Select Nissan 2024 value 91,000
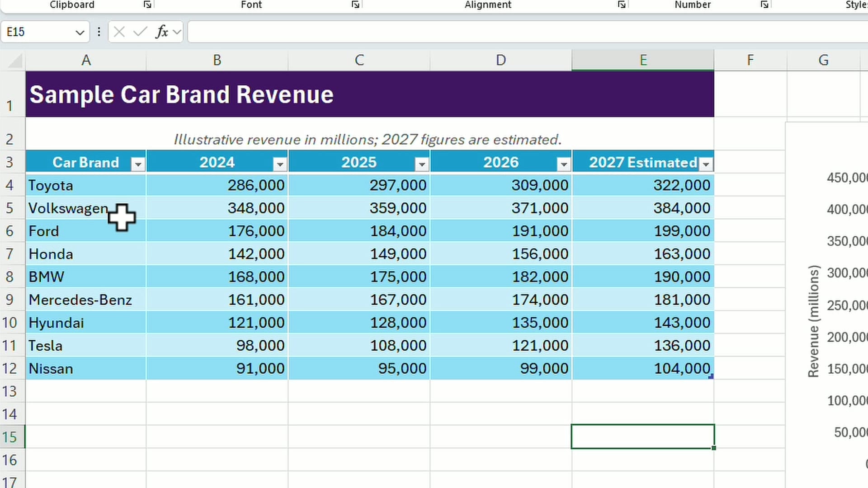868x488 pixels. 217,369
